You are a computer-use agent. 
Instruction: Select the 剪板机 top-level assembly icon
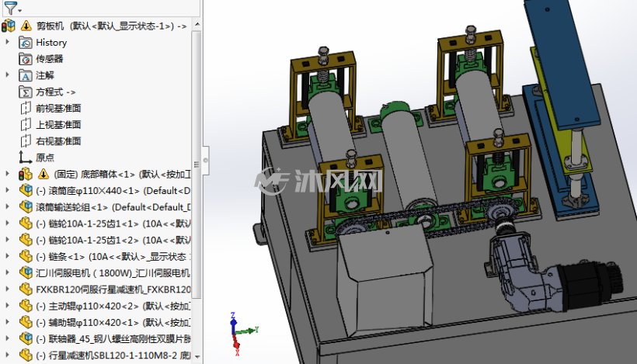[x=8, y=26]
